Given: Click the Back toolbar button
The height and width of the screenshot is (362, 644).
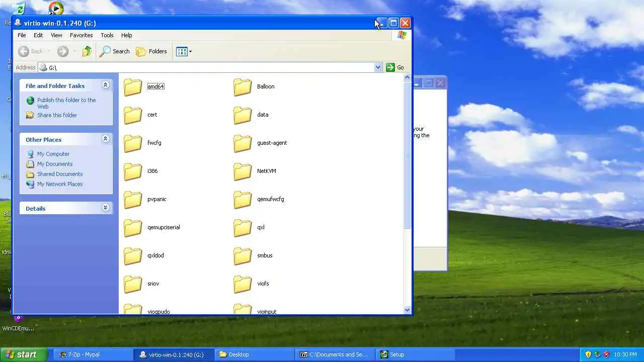Looking at the screenshot, I should [x=31, y=51].
